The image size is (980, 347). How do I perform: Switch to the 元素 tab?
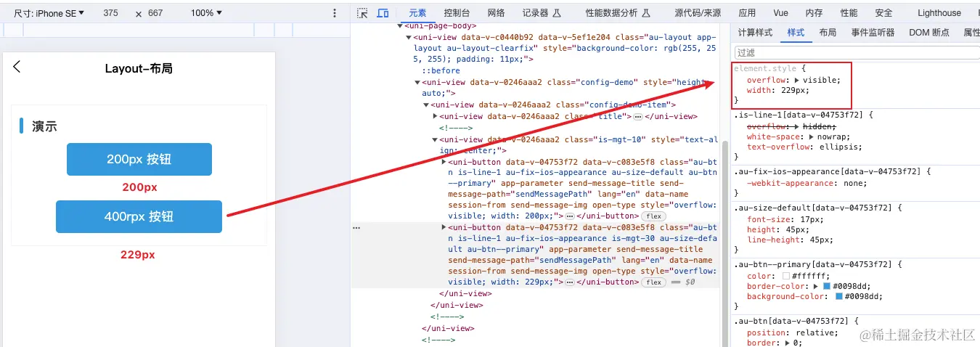click(x=417, y=13)
